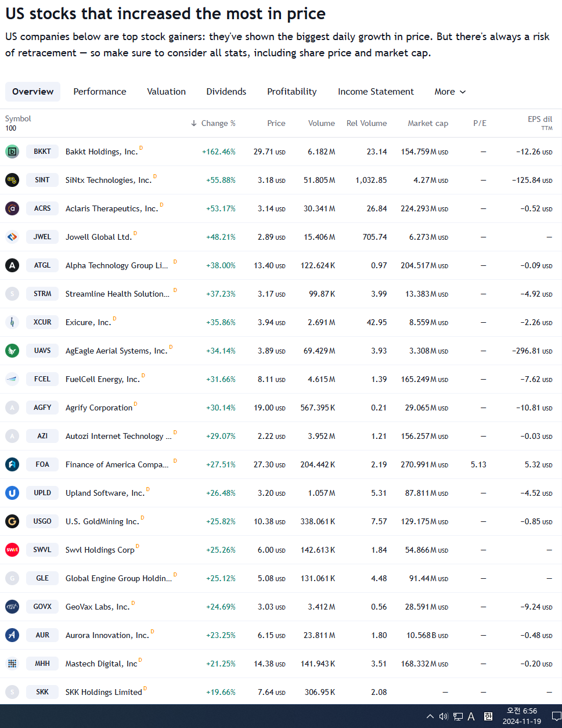
Task: Select the Profitability tab
Action: click(x=292, y=92)
